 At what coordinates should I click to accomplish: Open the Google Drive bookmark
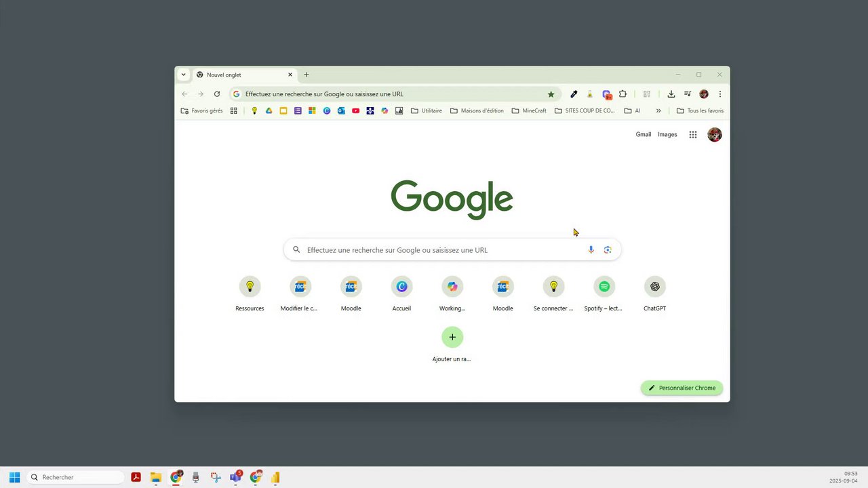(269, 110)
